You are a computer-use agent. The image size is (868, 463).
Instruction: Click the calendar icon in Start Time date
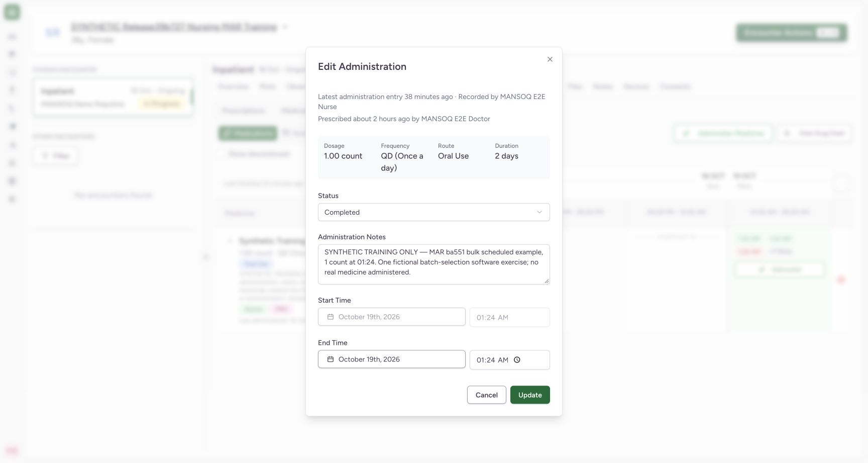click(x=331, y=317)
